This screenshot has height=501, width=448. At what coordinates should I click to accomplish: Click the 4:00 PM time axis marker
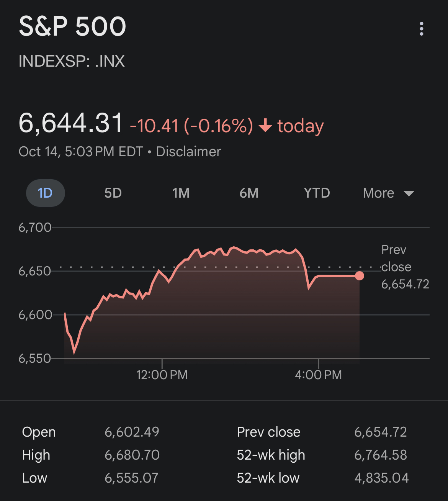(x=318, y=375)
